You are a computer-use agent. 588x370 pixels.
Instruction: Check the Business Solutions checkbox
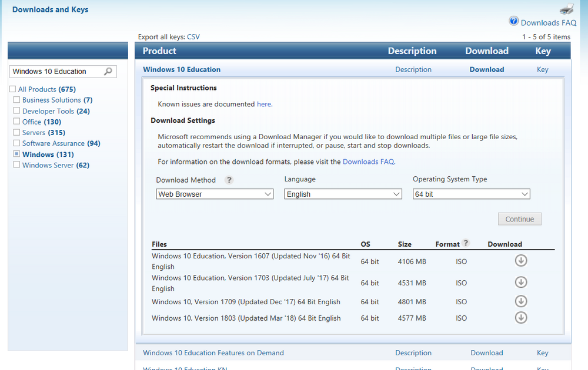16,100
